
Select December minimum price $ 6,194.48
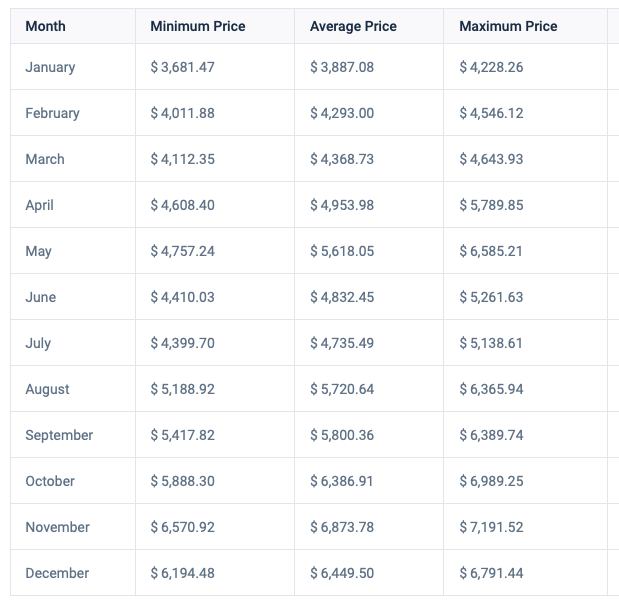182,573
